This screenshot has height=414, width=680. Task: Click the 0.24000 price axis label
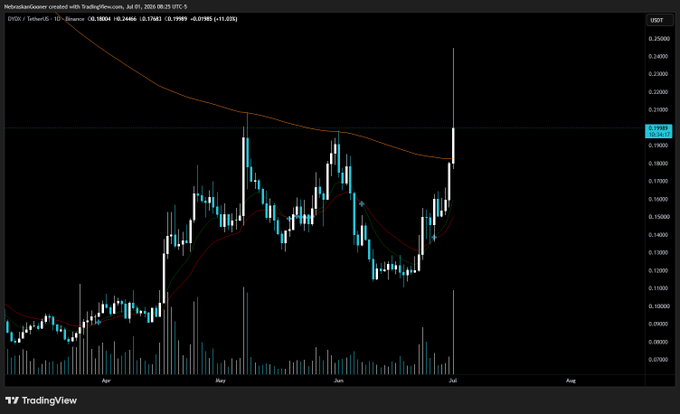(658, 56)
